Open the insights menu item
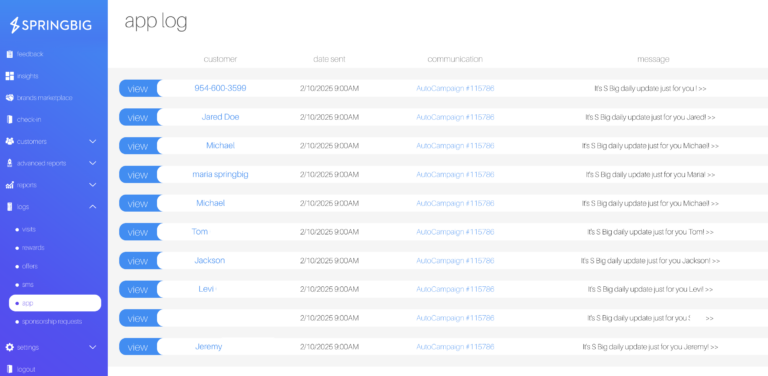The image size is (768, 376). click(x=27, y=76)
